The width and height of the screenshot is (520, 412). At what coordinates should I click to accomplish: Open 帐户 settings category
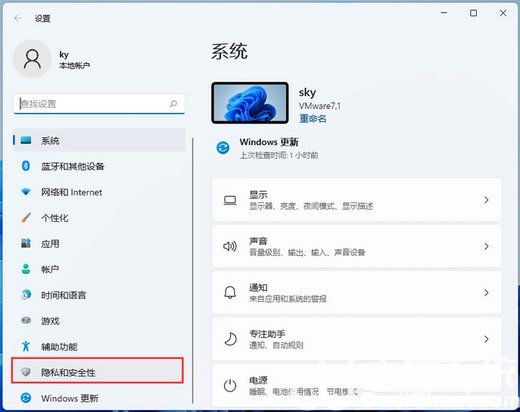click(99, 269)
